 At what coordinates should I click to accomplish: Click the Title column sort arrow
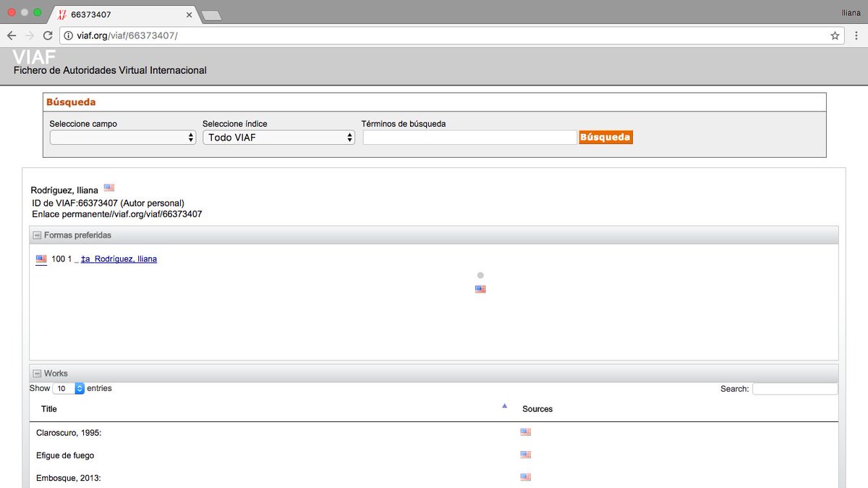coord(505,406)
